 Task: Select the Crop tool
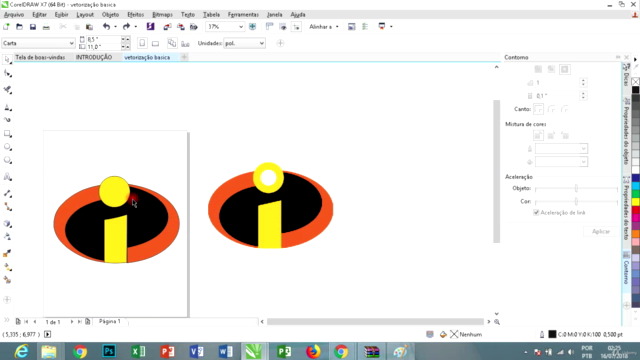[7, 90]
